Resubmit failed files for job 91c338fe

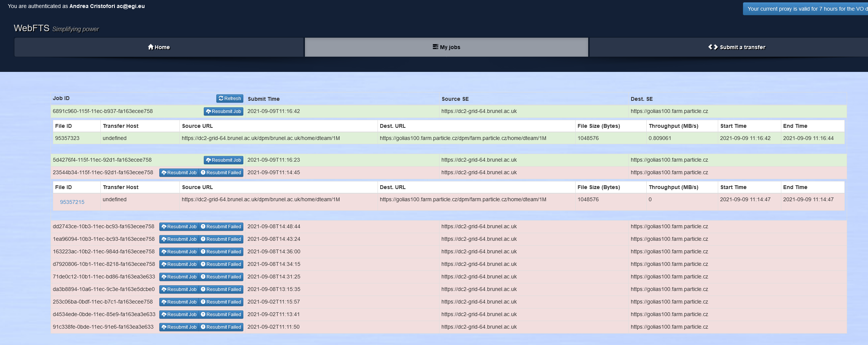click(x=221, y=327)
